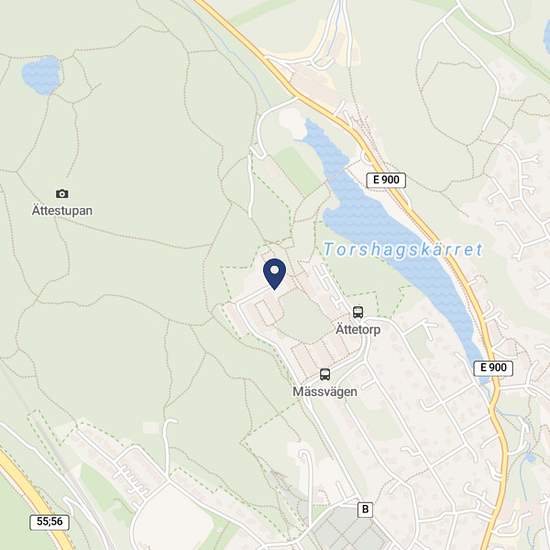Screen dimensions: 550x550
Task: Select the 55;56 road number shield
Action: click(49, 522)
